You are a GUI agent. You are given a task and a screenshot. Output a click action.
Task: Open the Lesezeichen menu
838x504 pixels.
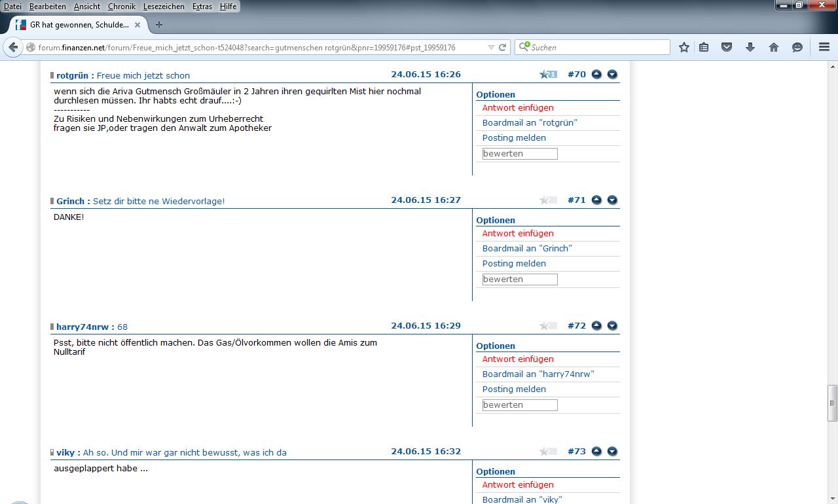point(164,7)
